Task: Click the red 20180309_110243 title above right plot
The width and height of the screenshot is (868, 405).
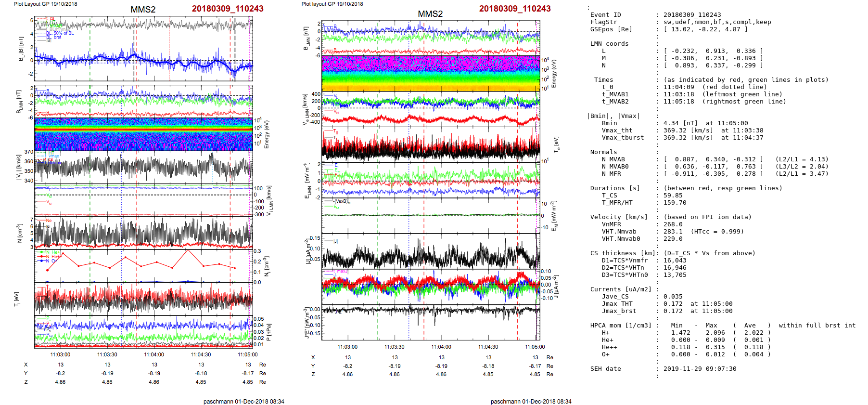Action: pos(515,9)
